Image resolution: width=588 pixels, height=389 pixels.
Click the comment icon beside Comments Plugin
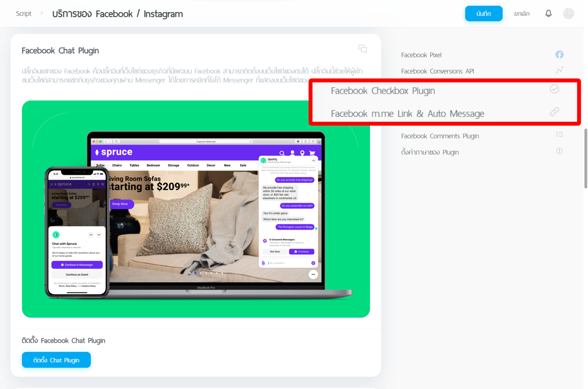click(559, 135)
